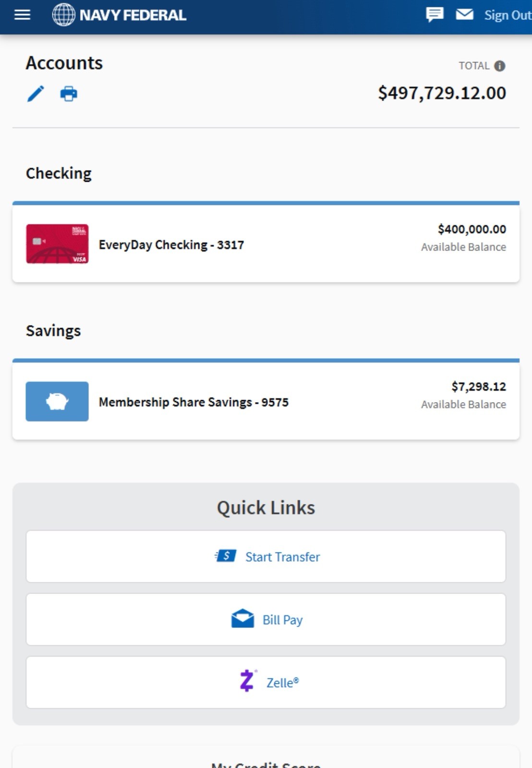Image resolution: width=532 pixels, height=768 pixels.
Task: Print the accounts summary
Action: point(69,94)
